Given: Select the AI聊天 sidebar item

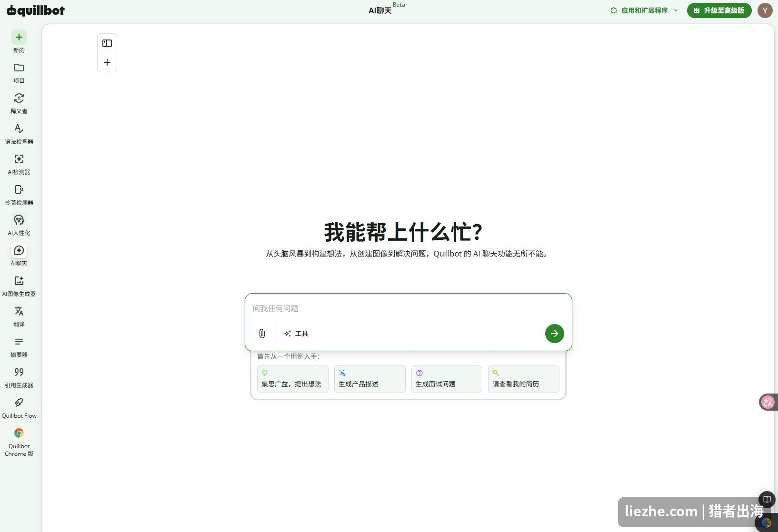Looking at the screenshot, I should pos(19,256).
